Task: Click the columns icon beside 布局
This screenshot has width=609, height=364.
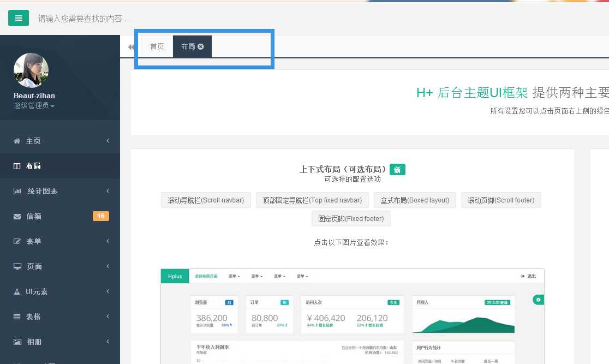Action: coord(17,166)
